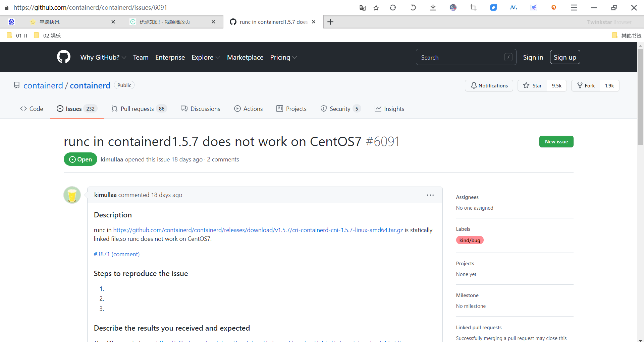Click the address bar URL
The height and width of the screenshot is (342, 644).
point(90,7)
